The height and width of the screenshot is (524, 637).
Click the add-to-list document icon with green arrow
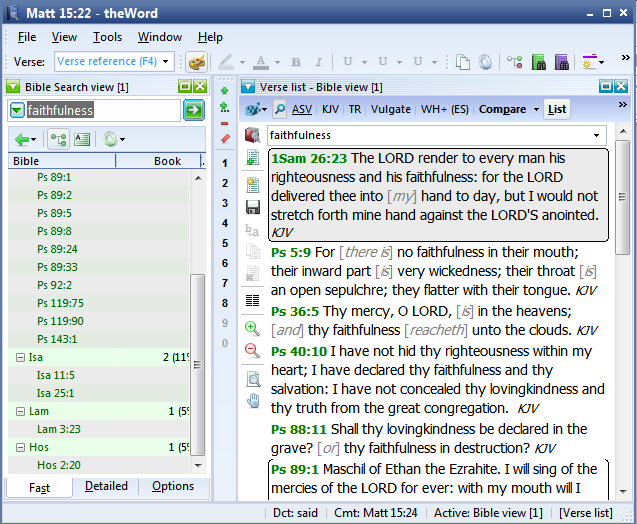click(253, 158)
